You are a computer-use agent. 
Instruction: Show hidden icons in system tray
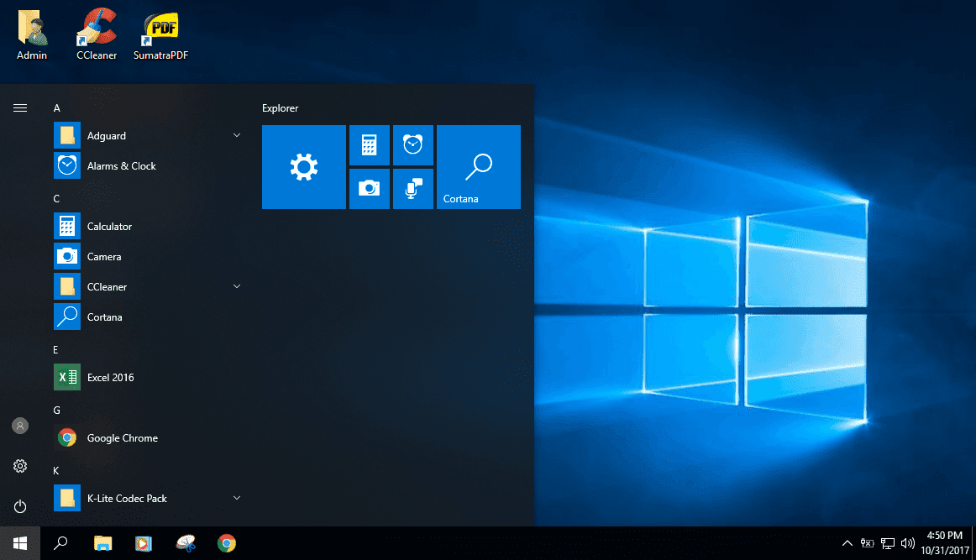point(847,542)
